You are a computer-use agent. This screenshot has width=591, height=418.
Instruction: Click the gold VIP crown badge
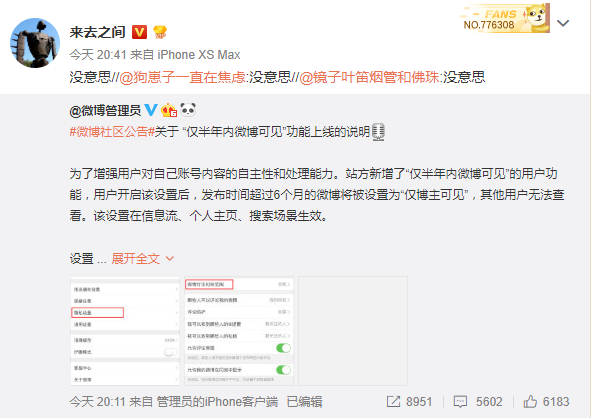(x=160, y=32)
